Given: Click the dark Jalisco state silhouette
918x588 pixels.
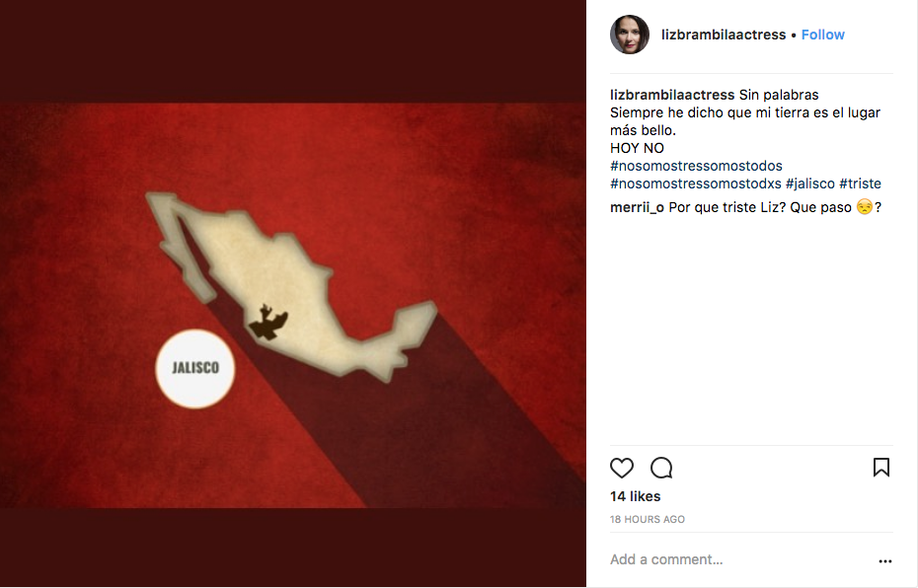Looking at the screenshot, I should tap(268, 323).
